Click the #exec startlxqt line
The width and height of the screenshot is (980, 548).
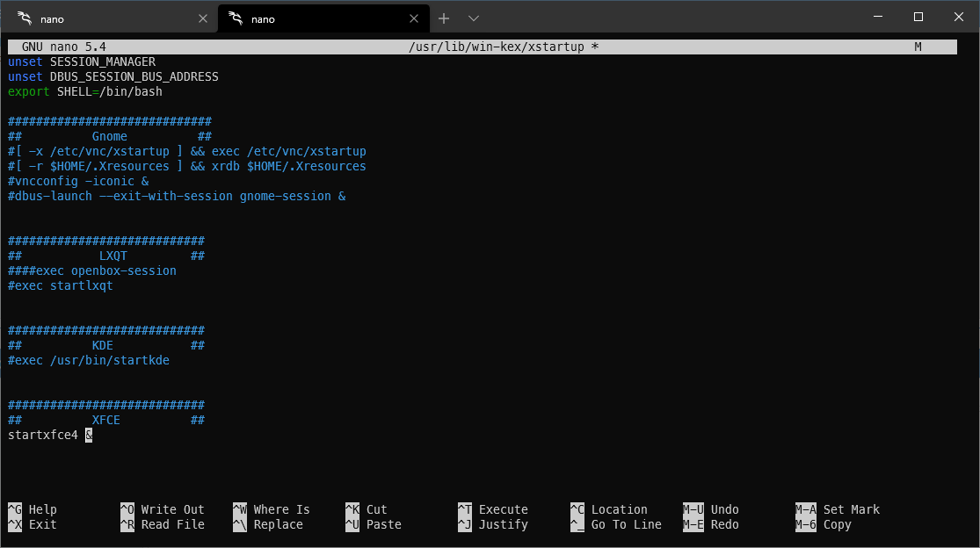click(x=61, y=286)
